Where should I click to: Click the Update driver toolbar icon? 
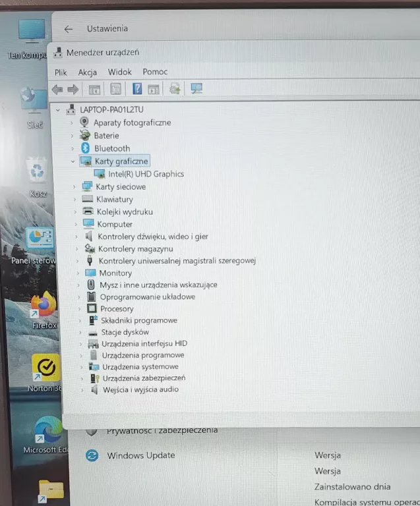pos(175,89)
